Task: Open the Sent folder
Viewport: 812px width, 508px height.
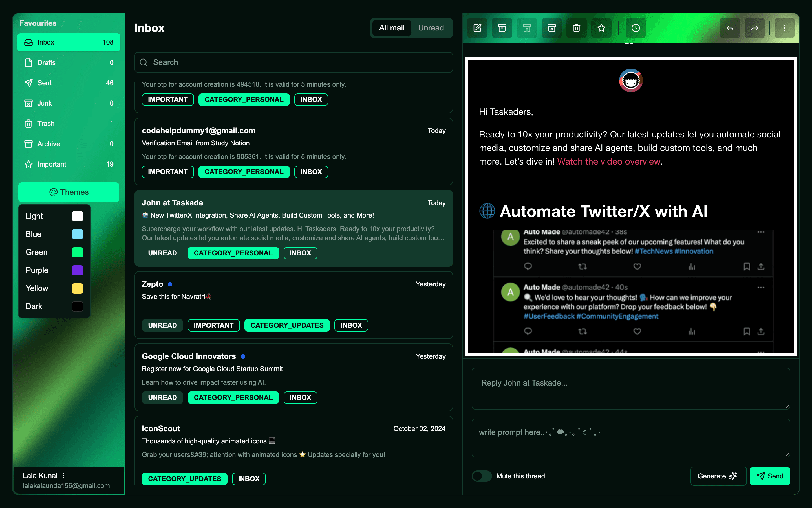Action: point(69,83)
